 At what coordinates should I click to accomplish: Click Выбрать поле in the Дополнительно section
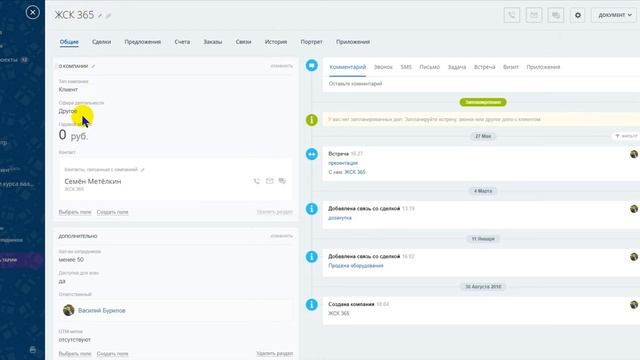tap(75, 353)
